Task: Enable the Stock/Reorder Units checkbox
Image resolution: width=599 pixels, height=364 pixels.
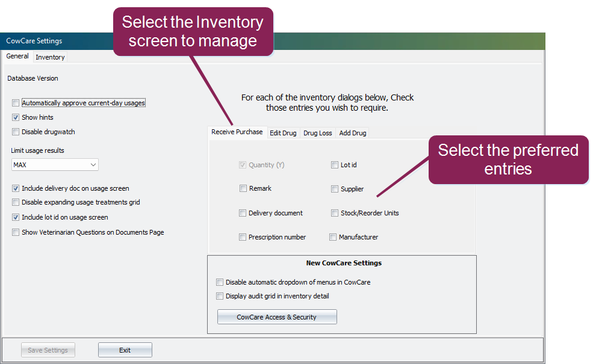Action: 335,213
